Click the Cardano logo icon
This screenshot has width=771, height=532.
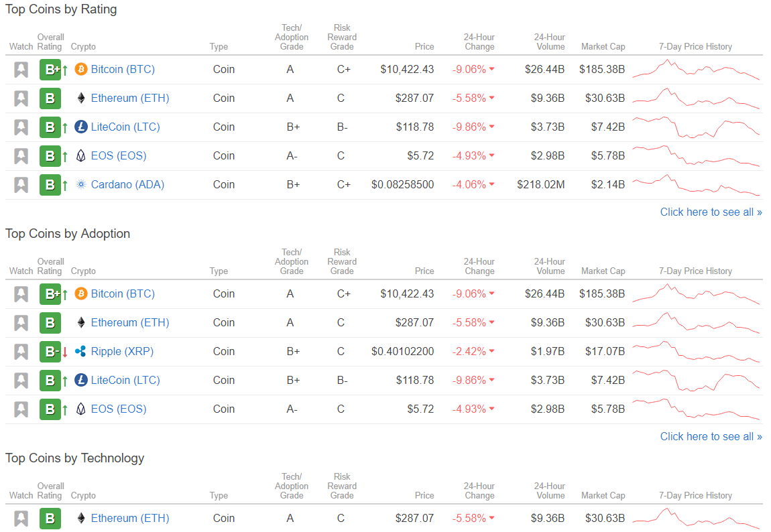pos(81,185)
